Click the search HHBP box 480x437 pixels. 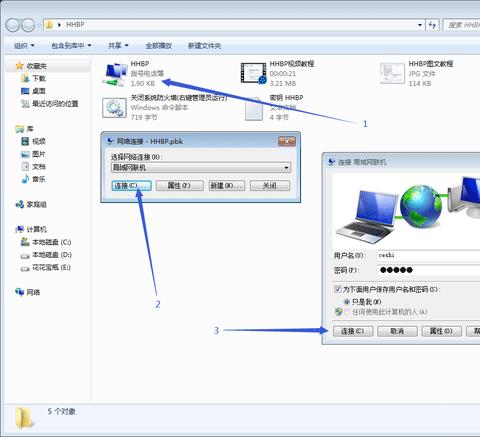(462, 25)
